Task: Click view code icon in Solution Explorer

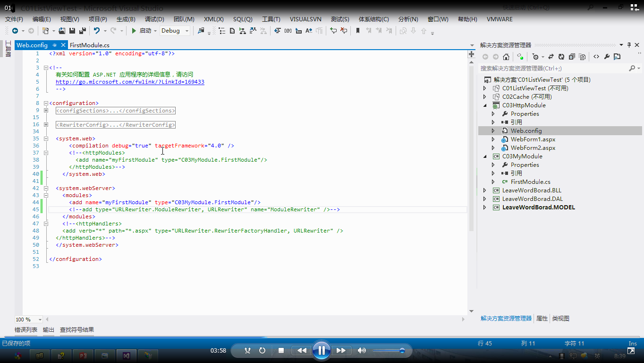Action: (x=596, y=57)
